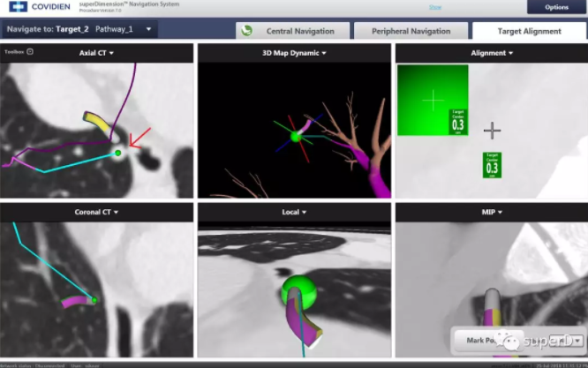The height and width of the screenshot is (368, 588).
Task: Click the lower Target Center 0.3 indicator
Action: pos(493,165)
